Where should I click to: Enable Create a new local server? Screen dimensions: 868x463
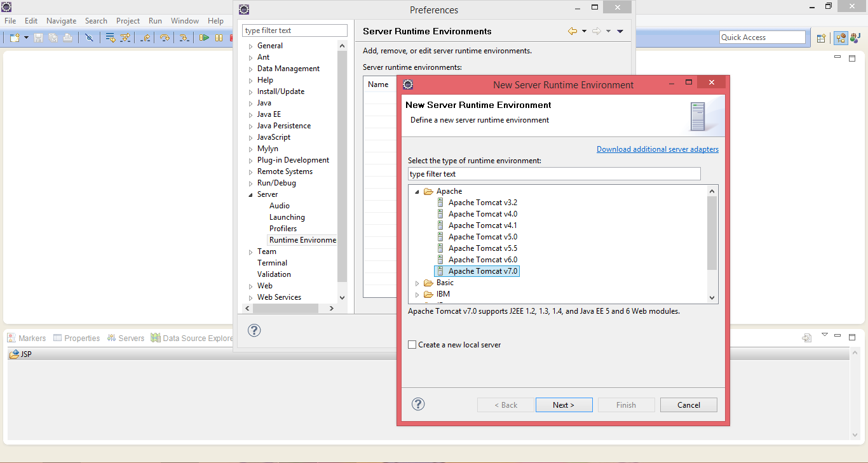click(x=412, y=344)
